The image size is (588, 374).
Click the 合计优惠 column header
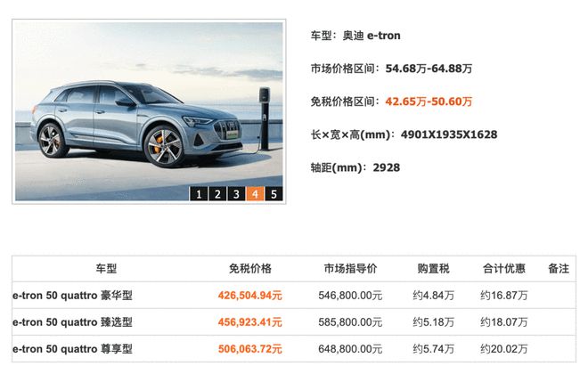[x=504, y=269]
